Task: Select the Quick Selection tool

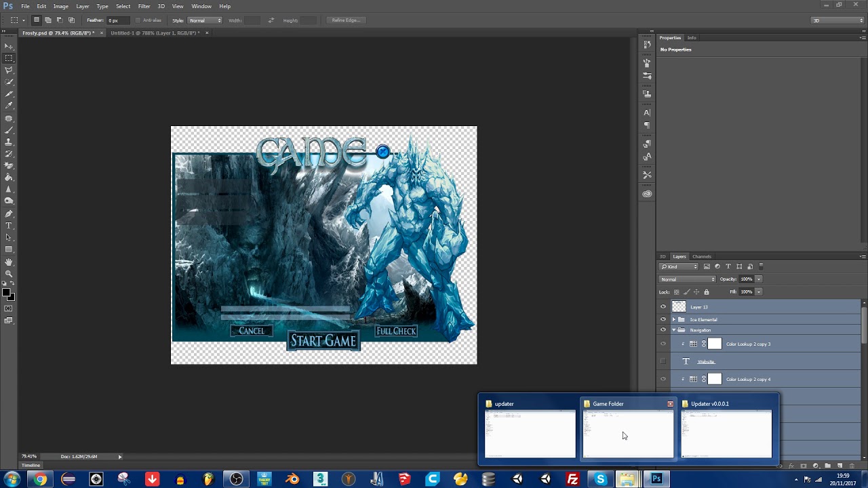Action: 9,82
